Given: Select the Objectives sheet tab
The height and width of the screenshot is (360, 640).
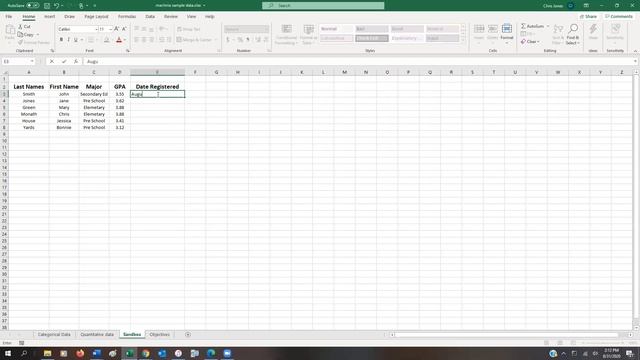Looking at the screenshot, I should pos(160,334).
